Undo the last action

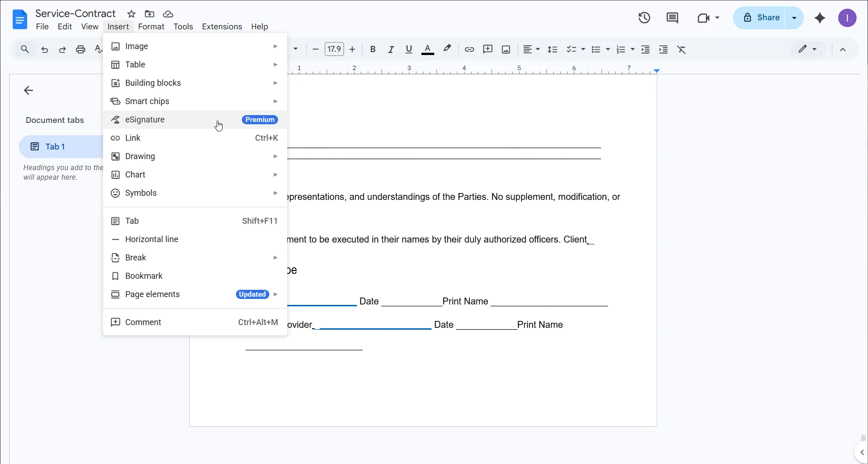44,50
